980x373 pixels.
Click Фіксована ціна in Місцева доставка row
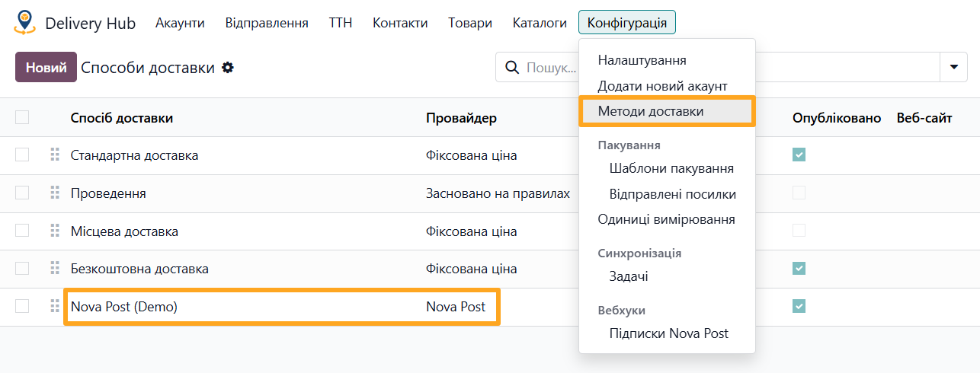pos(471,231)
